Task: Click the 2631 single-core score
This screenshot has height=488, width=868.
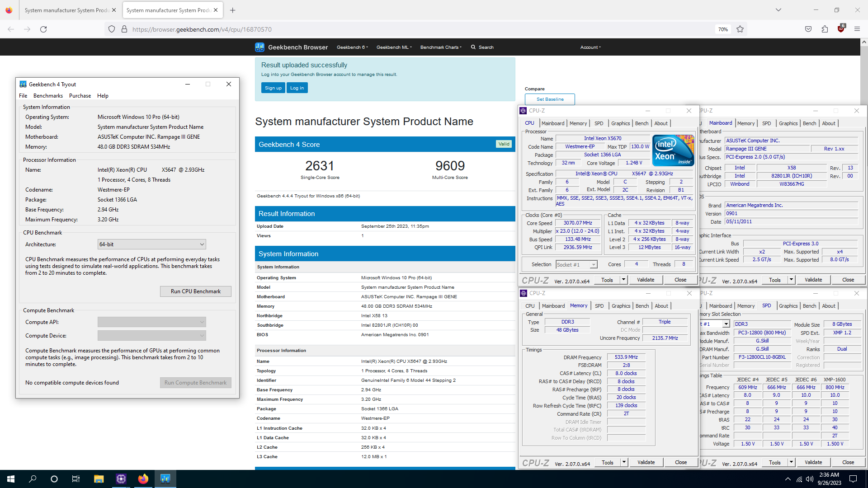Action: (320, 166)
